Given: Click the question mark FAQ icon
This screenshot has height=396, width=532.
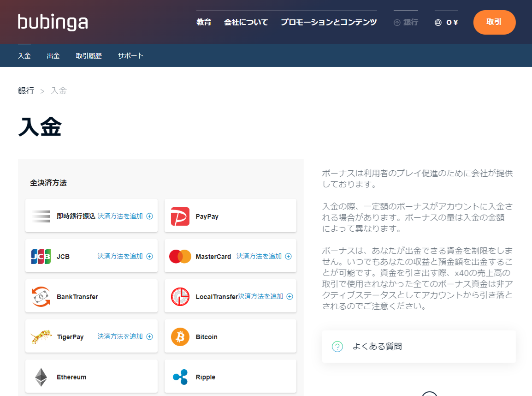Looking at the screenshot, I should (x=337, y=347).
